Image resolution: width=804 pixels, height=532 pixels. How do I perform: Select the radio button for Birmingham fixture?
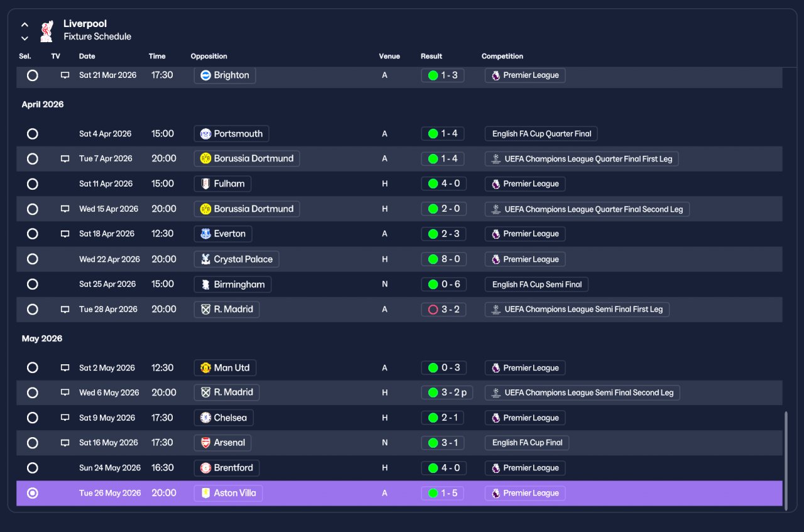[33, 284]
